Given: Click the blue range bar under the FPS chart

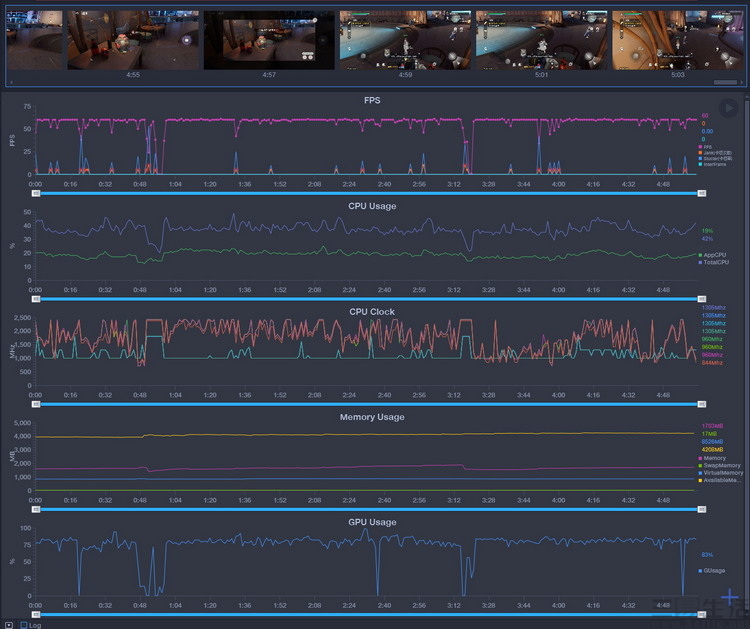Looking at the screenshot, I should tap(369, 193).
